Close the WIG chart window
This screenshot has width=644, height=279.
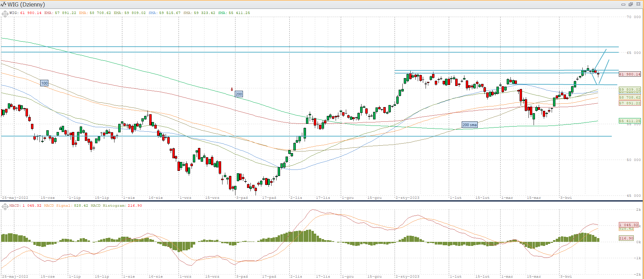[638, 4]
